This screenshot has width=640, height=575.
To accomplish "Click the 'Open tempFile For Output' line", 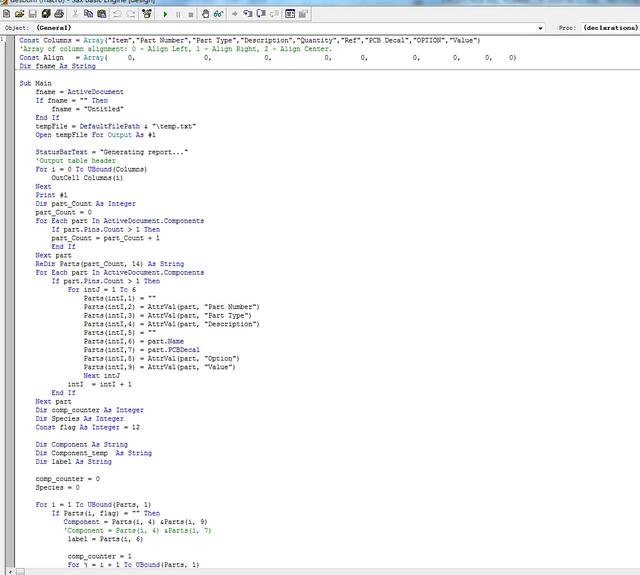I will [96, 135].
